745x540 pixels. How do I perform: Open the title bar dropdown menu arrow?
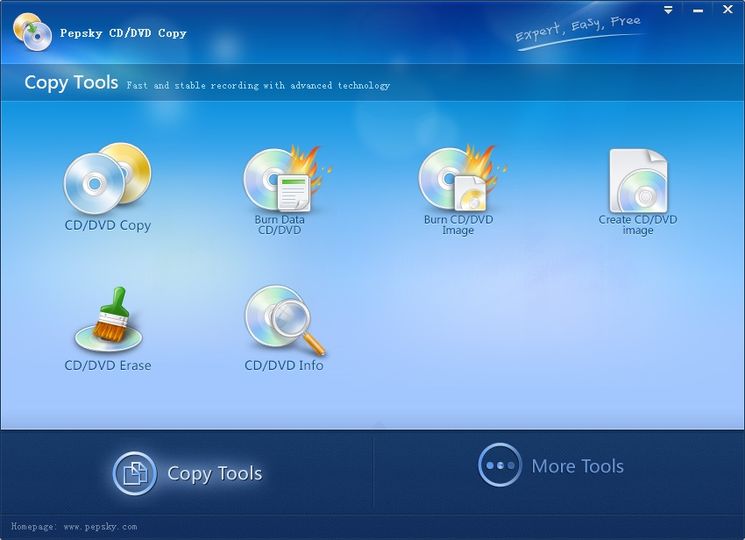pyautogui.click(x=669, y=10)
